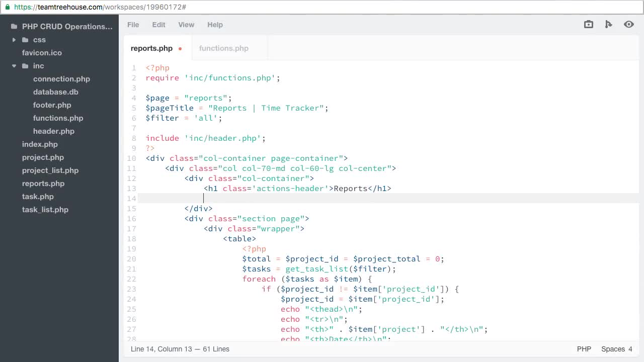Open project.php from the sidebar
This screenshot has height=362, width=644.
click(x=43, y=157)
